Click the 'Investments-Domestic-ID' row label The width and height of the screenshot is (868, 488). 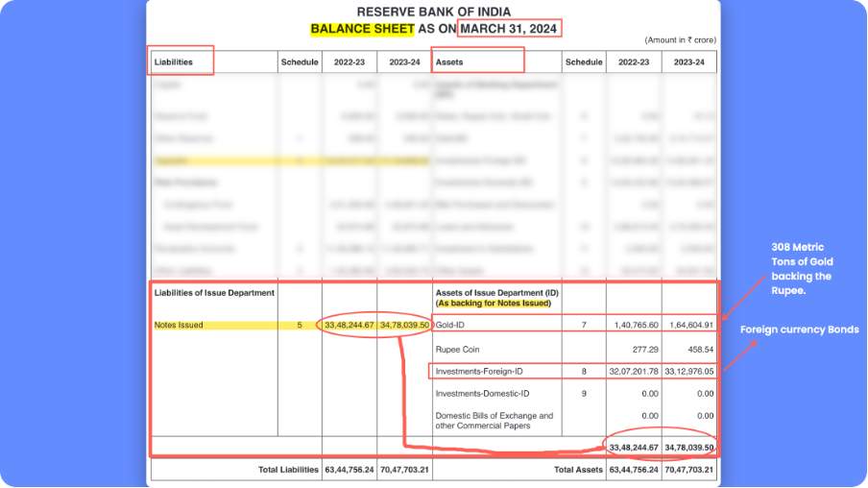tap(482, 394)
